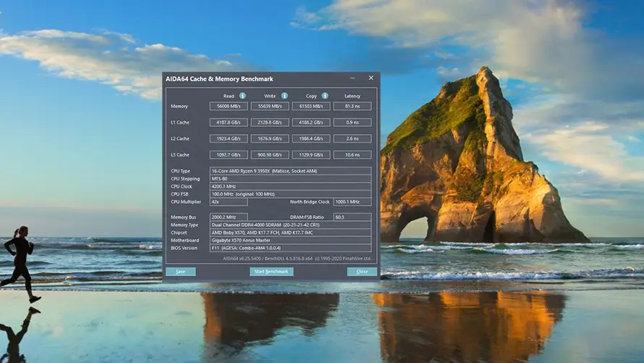Viewport: 644px width, 363px height.
Task: Click the Memory row label
Action: (179, 106)
